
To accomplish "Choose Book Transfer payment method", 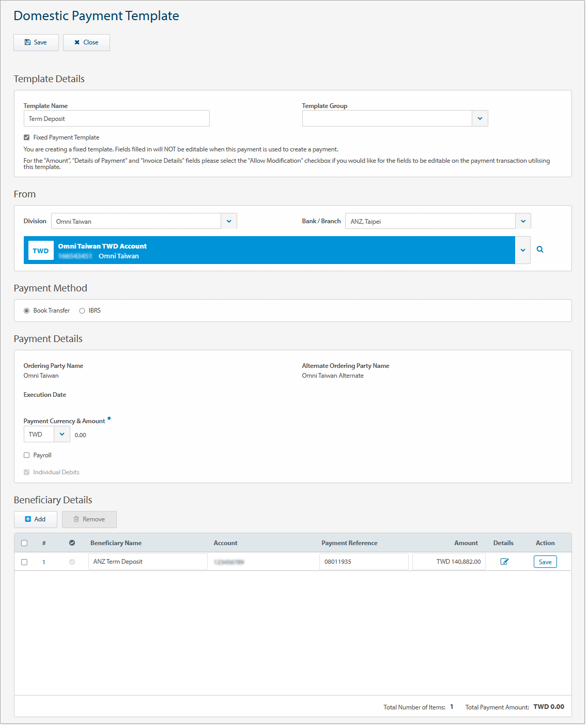I will point(27,311).
